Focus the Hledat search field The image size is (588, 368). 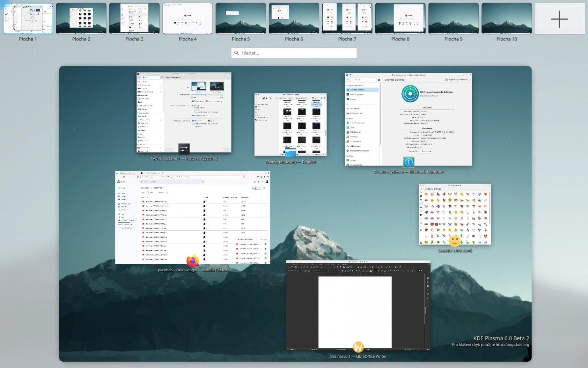click(x=294, y=53)
